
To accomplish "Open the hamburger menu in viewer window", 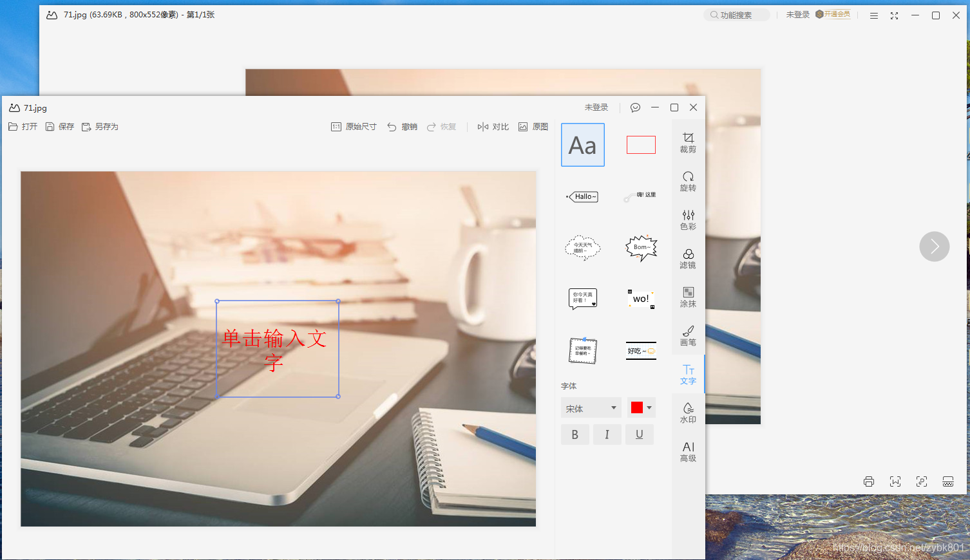I will click(x=874, y=15).
